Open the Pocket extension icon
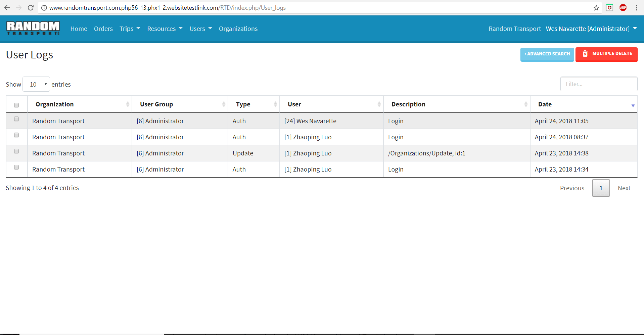 (x=609, y=8)
